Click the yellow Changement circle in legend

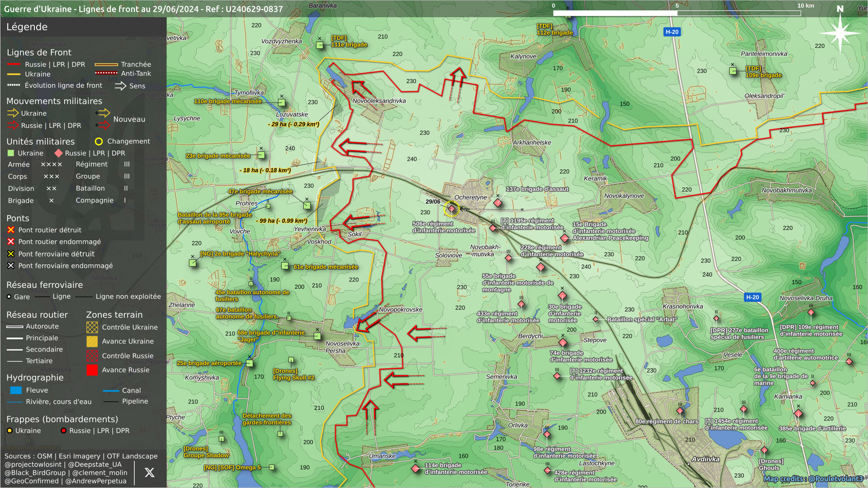coord(99,141)
